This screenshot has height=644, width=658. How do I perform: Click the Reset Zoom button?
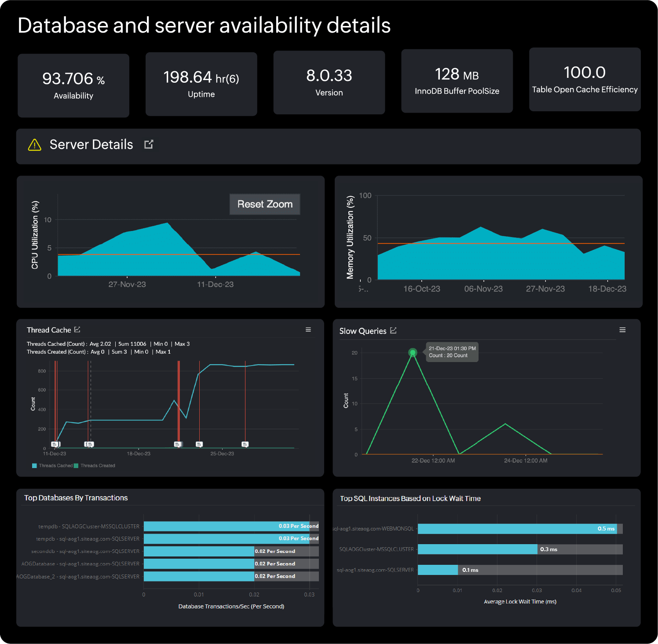[264, 204]
